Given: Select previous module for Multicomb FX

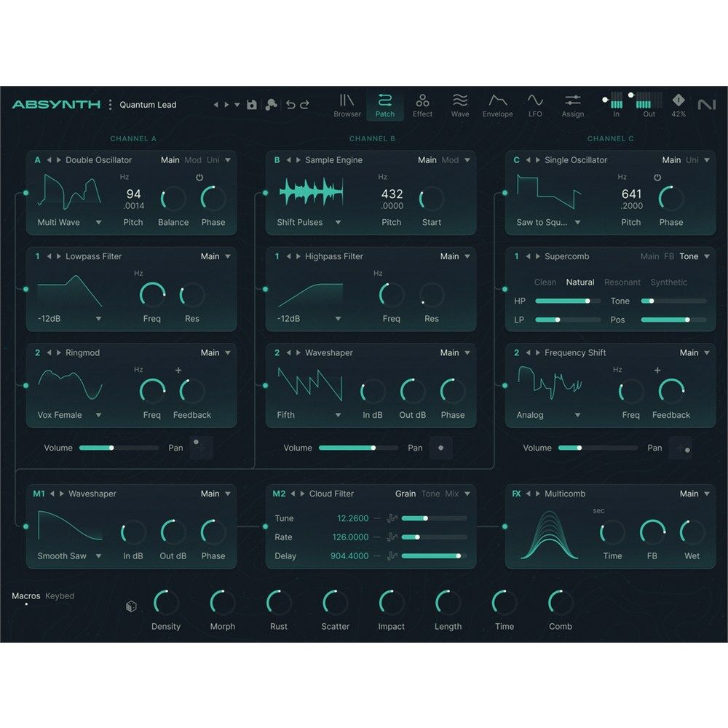Looking at the screenshot, I should (528, 494).
